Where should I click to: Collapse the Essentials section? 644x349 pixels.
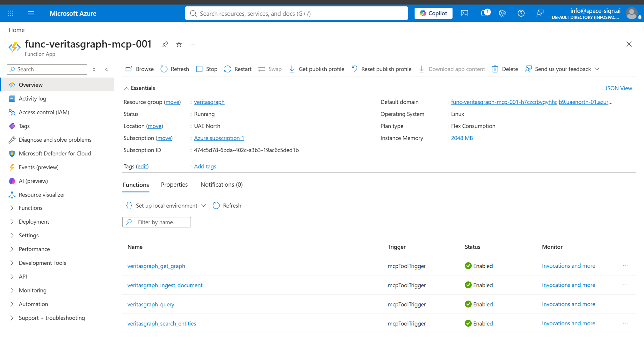(139, 88)
